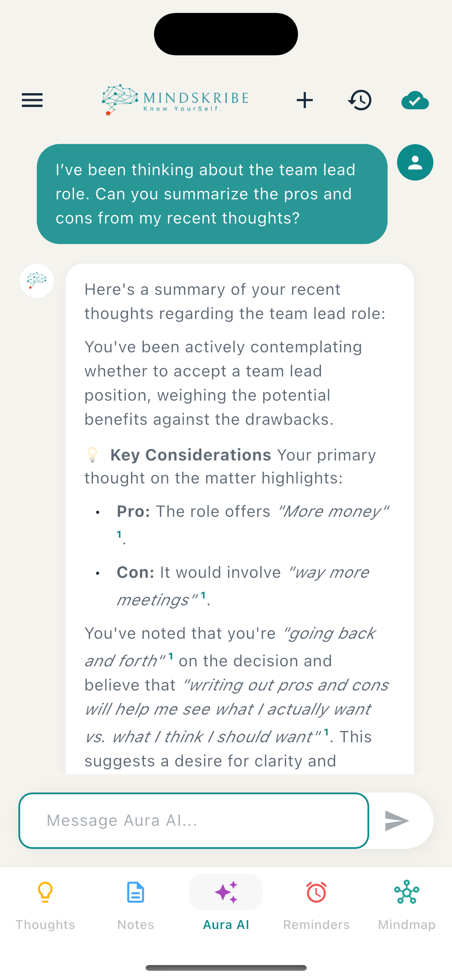Open the Notes tab
This screenshot has width=452, height=980.
[x=136, y=906]
